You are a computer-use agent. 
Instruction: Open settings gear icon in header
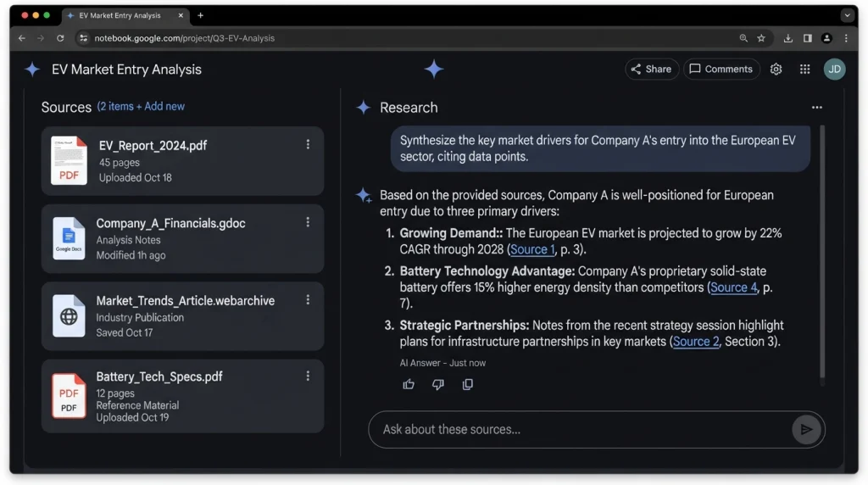pyautogui.click(x=776, y=70)
